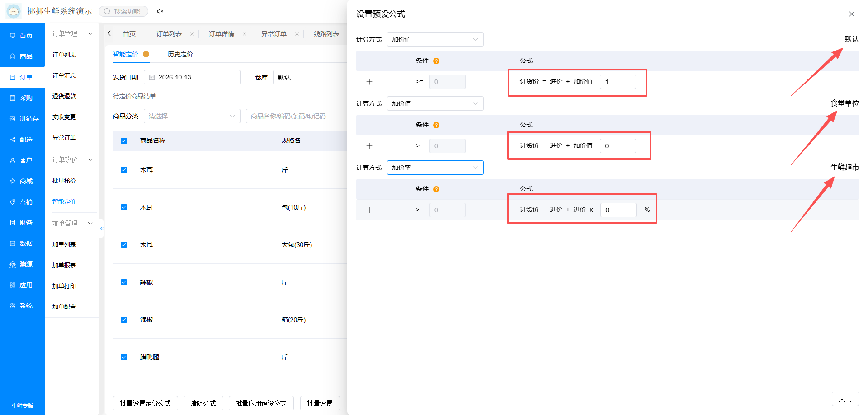This screenshot has width=868, height=415.
Task: Click the 加价值 input showing 1
Action: click(x=618, y=82)
